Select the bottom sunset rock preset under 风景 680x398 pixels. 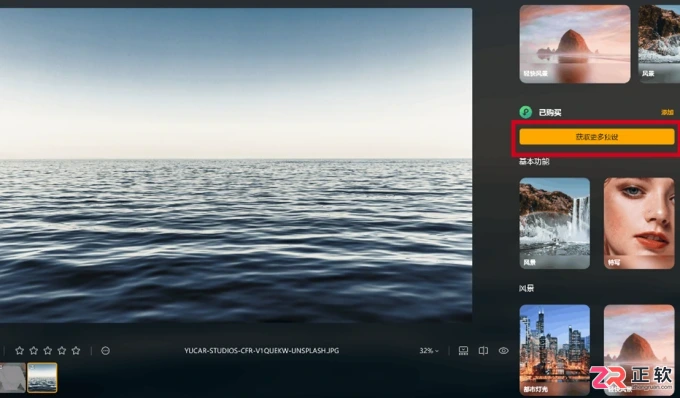639,350
